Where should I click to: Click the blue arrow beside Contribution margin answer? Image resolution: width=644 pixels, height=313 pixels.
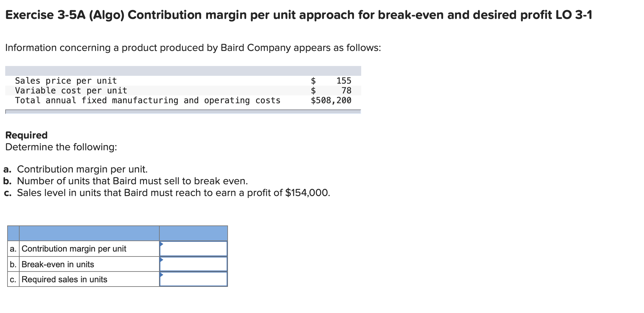pos(161,244)
